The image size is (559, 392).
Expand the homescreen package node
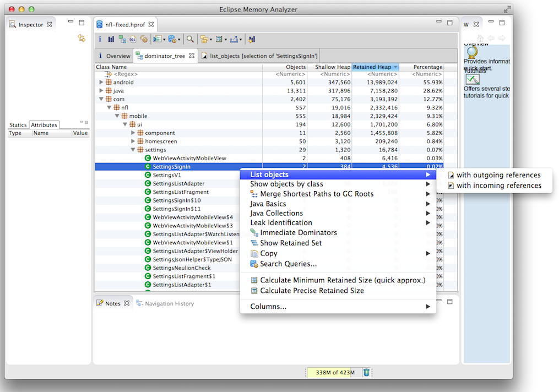click(133, 141)
